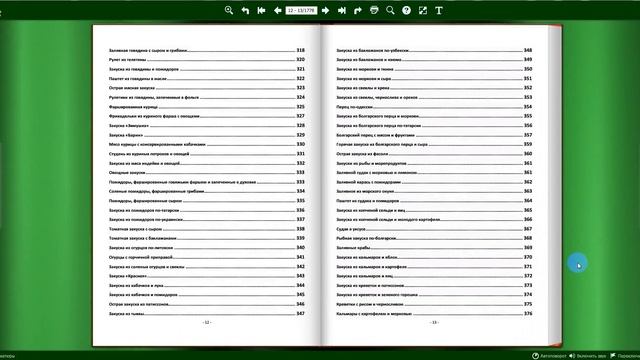Click 'Заливные крабы' page 369 entry
Image resolution: width=640 pixels, height=360 pixels.
click(x=434, y=247)
